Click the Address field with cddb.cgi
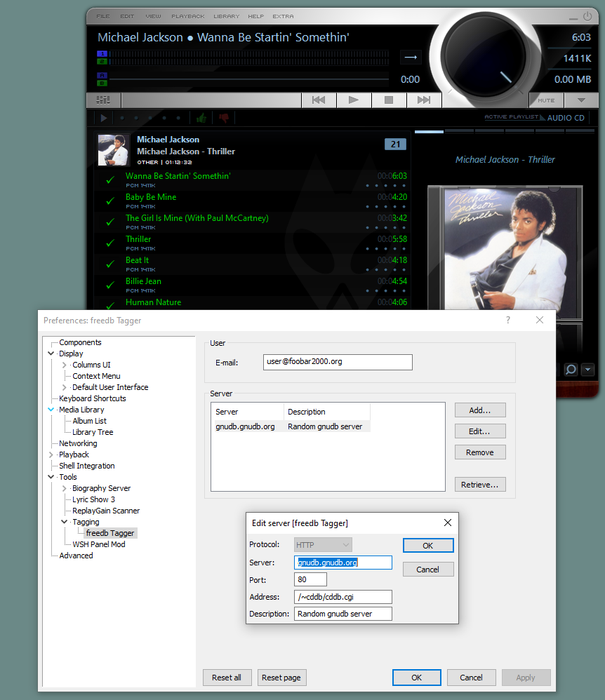Image resolution: width=605 pixels, height=700 pixels. click(343, 597)
